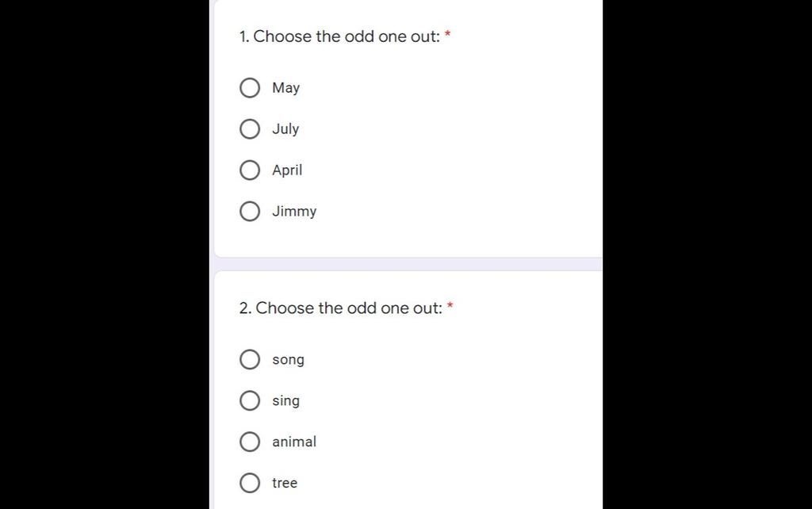
Task: Click the "song" answer label text
Action: [288, 361]
